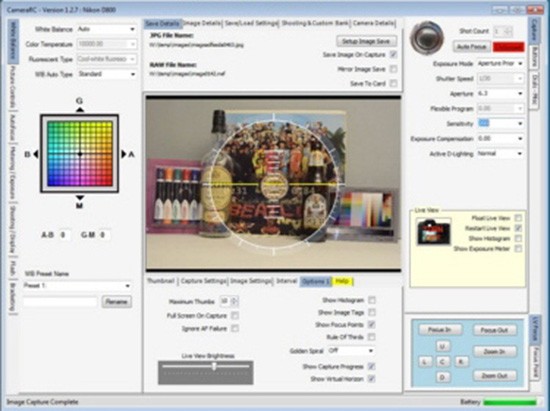Enable Save Image On Capture checkbox

(394, 54)
